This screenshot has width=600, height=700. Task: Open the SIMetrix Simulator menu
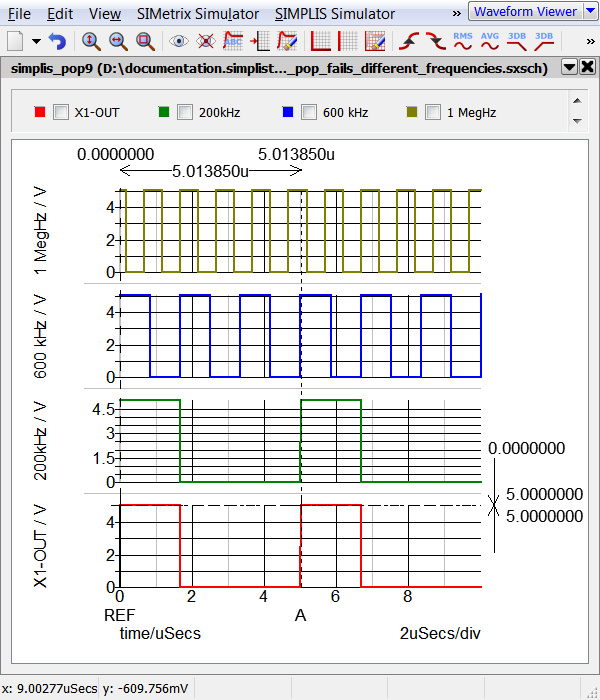click(197, 14)
